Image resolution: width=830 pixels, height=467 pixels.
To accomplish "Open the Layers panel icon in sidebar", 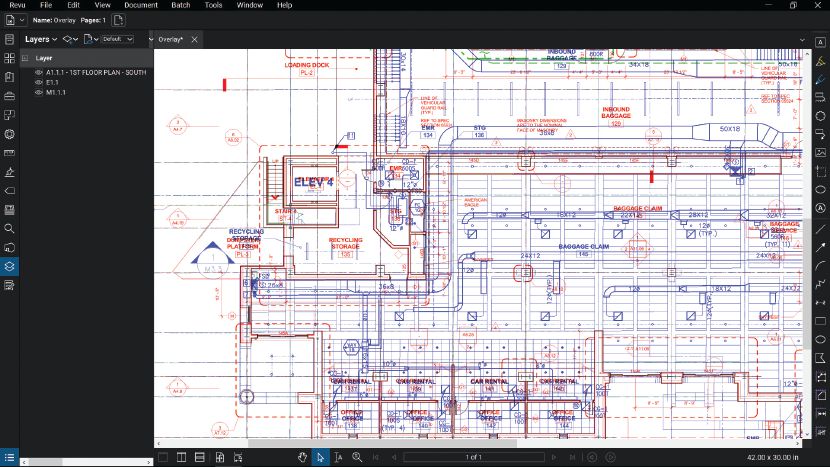I will (9, 267).
